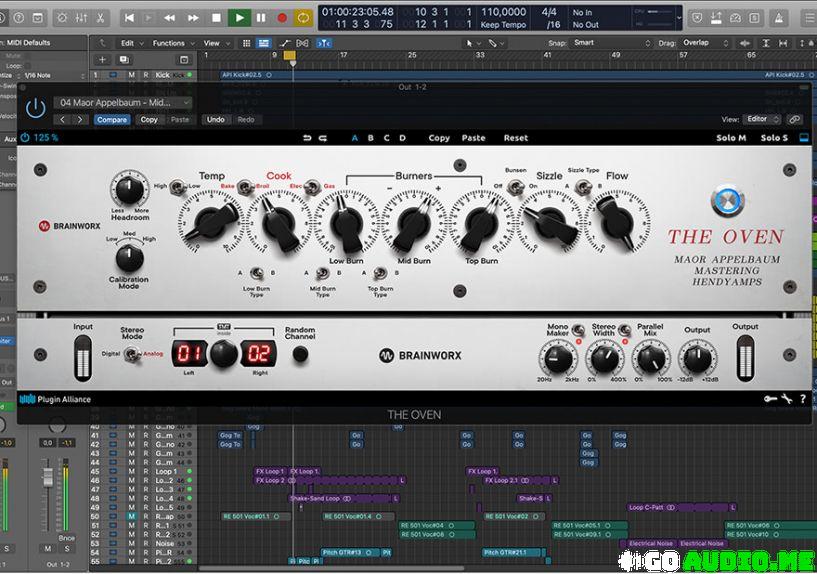Open the Functions menu in tracks area
Screen dimensions: 817x574
point(173,43)
